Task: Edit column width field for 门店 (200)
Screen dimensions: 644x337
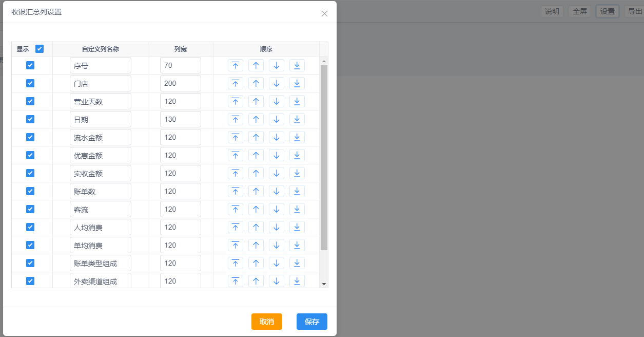Action: 181,83
